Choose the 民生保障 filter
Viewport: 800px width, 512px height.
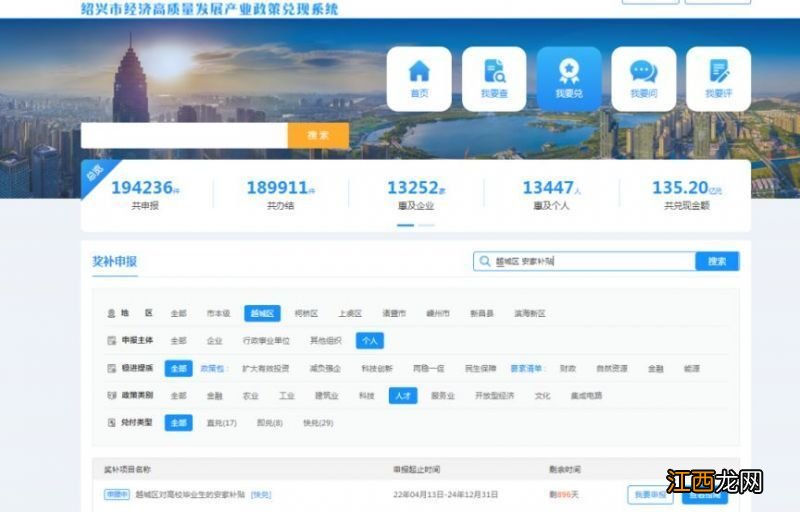[481, 369]
